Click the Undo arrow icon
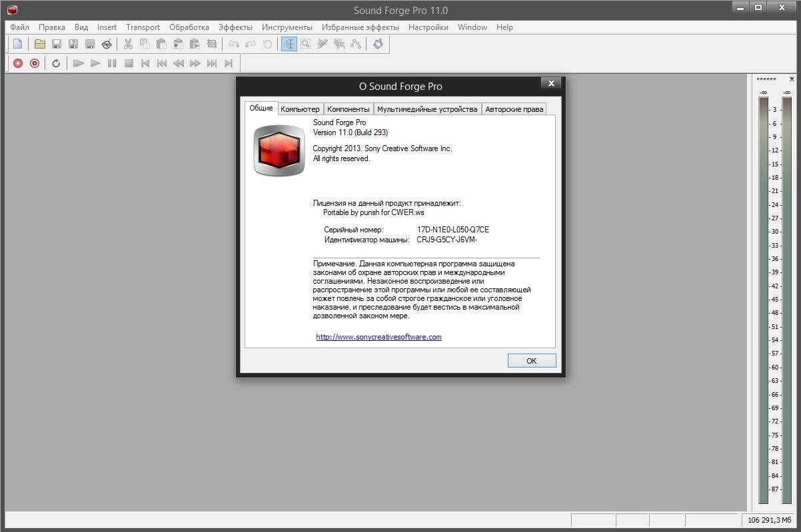Viewport: 801px width, 532px height. coord(233,45)
